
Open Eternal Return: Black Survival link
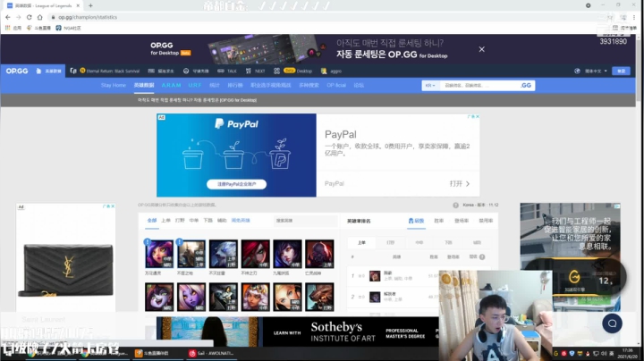click(109, 71)
